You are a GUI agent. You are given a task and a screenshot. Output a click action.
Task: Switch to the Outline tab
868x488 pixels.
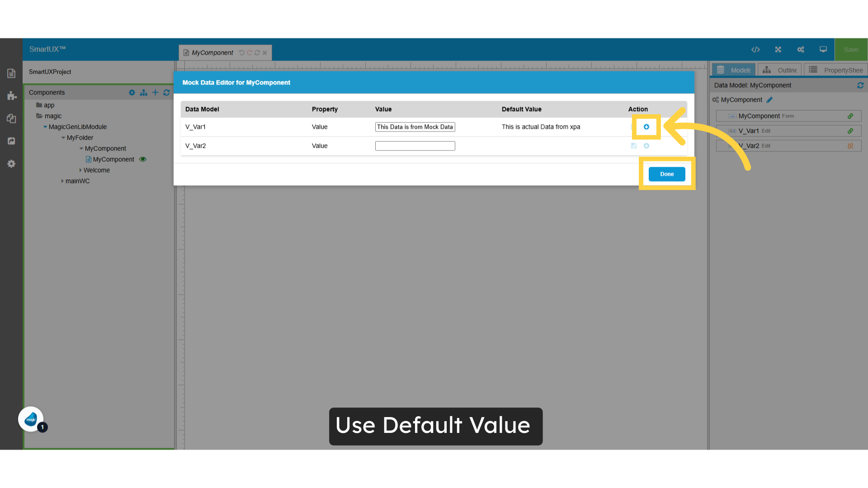(780, 70)
